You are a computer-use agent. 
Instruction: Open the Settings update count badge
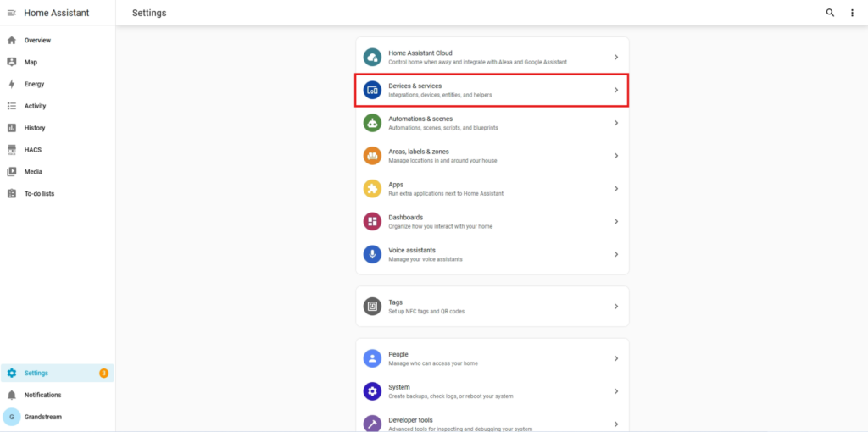tap(103, 374)
